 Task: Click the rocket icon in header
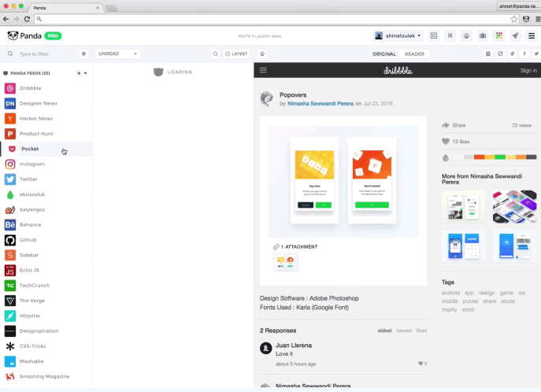click(x=515, y=35)
